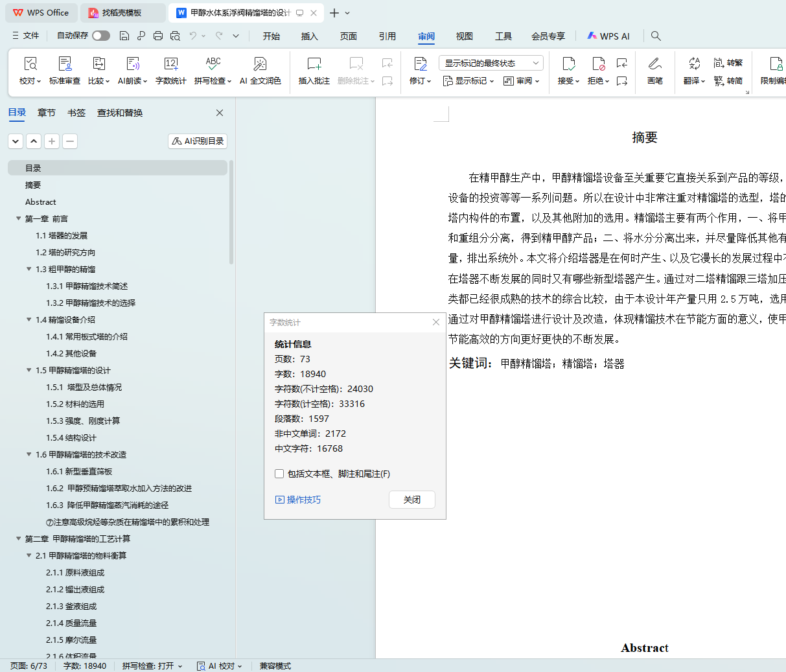Viewport: 786px width, 672px height.
Task: Click the 字数统计 word count icon
Action: (171, 64)
